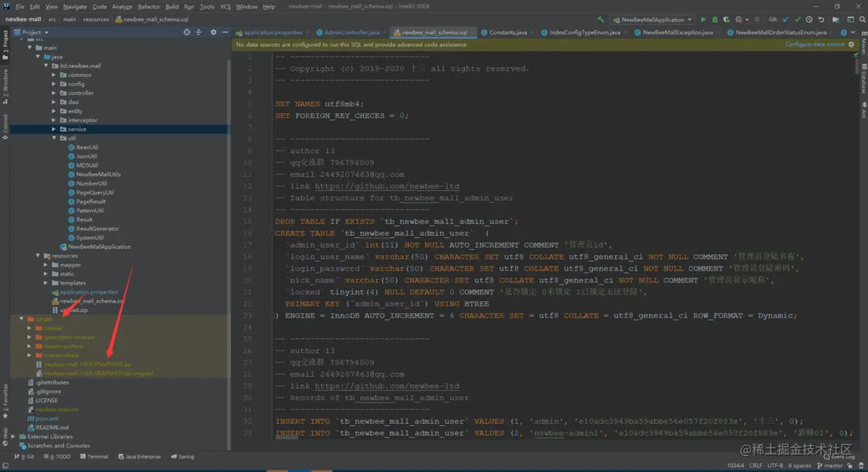Click 4 spaces indent setting in status bar
868x472 pixels.
[x=799, y=465]
